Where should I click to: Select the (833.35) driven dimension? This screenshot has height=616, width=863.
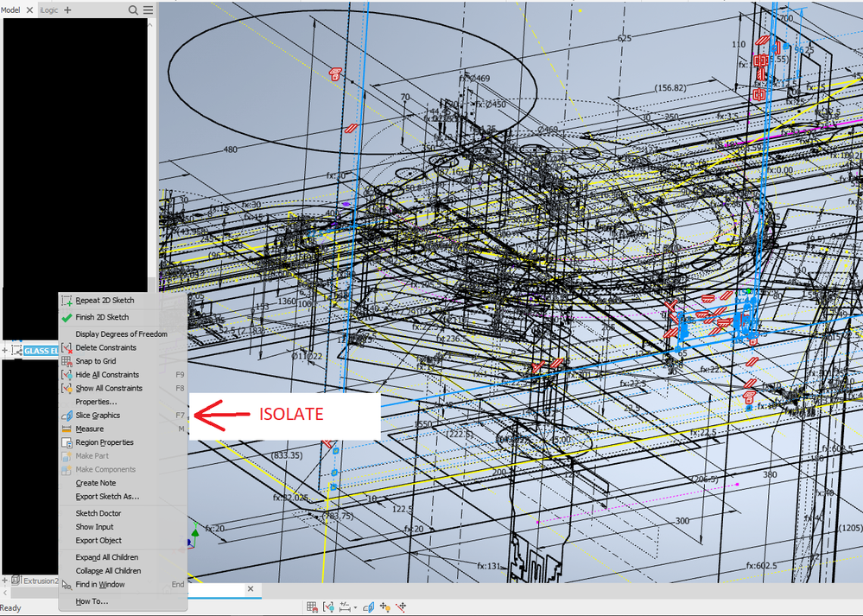[x=287, y=455]
